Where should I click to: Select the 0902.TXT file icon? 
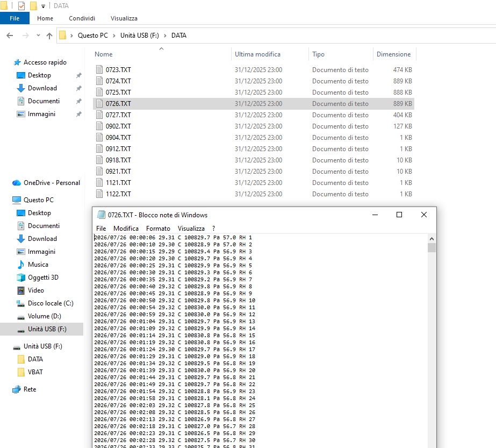[x=99, y=126]
